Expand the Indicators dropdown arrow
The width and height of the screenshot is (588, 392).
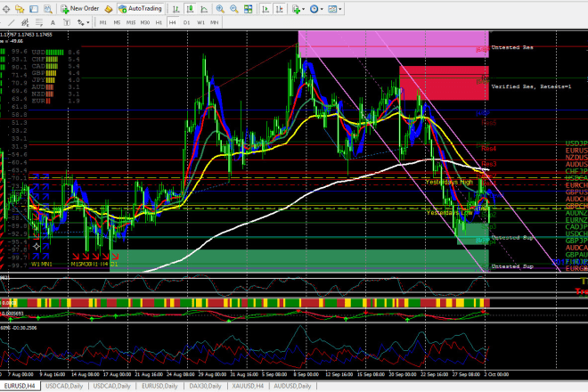coord(304,9)
